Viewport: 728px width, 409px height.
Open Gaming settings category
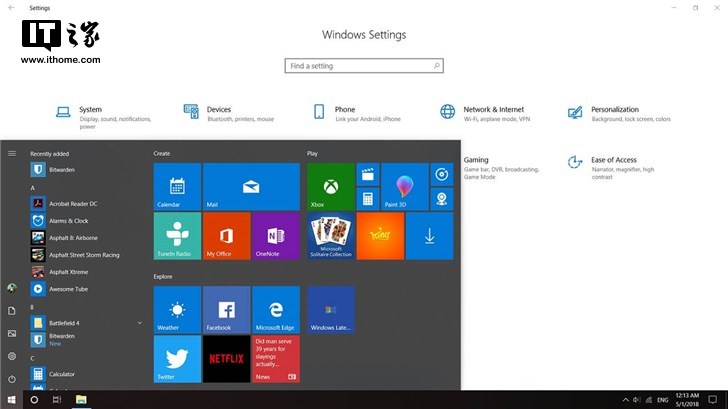point(501,168)
